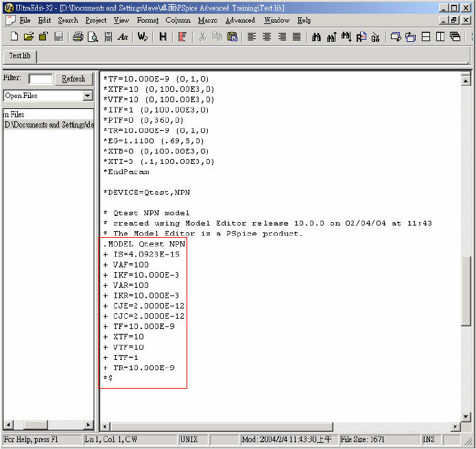Click the '+ IS=4.0923E-15' line

pyautogui.click(x=141, y=254)
